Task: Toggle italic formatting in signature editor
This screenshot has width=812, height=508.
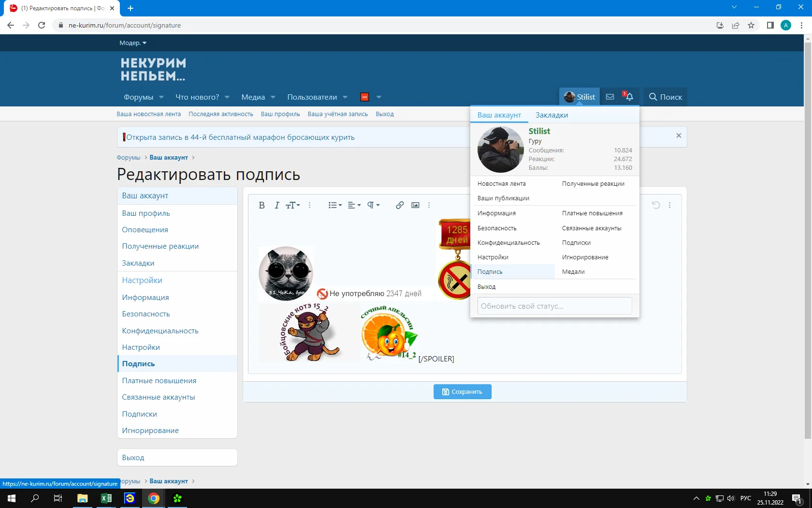Action: (x=276, y=205)
